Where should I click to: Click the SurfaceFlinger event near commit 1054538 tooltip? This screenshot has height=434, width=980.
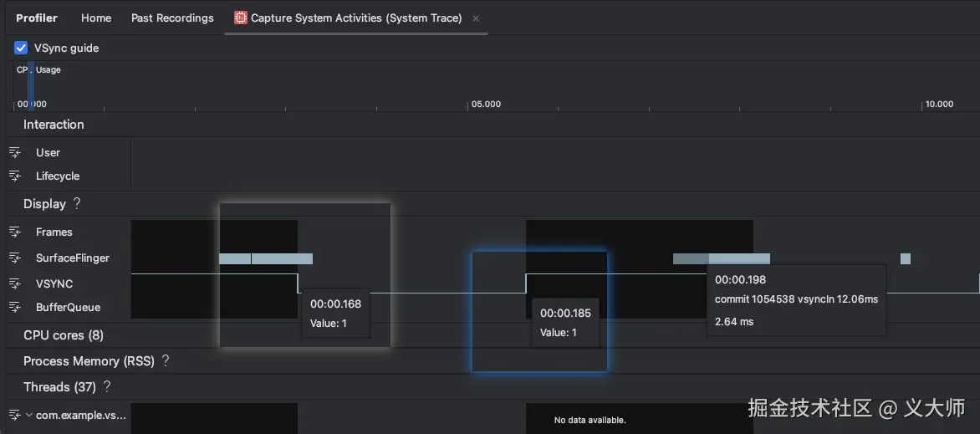(x=738, y=258)
